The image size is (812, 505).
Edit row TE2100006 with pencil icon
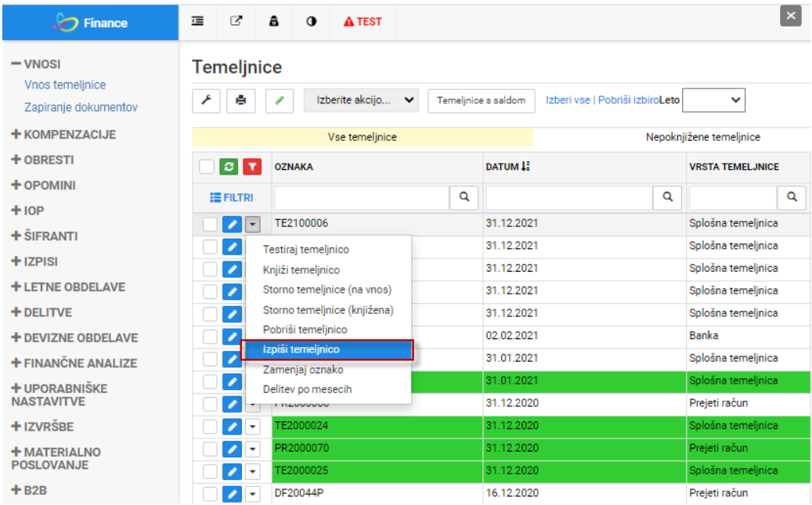click(232, 224)
